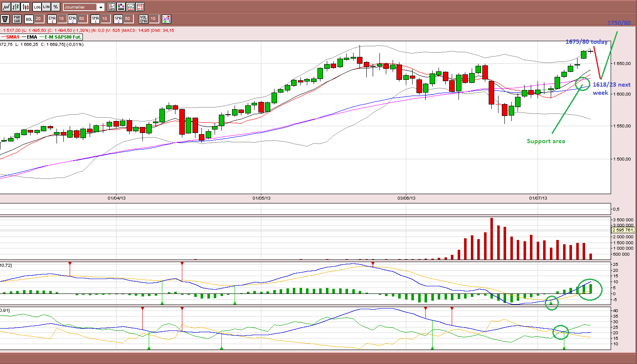Click the chart cursor icon beside Journalier

pos(111,7)
